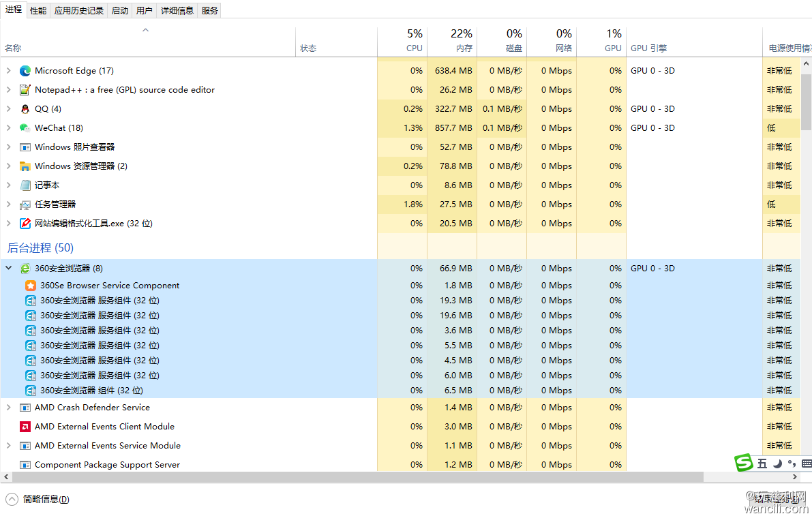Sort by the GPU 引擎 column header

(x=695, y=42)
